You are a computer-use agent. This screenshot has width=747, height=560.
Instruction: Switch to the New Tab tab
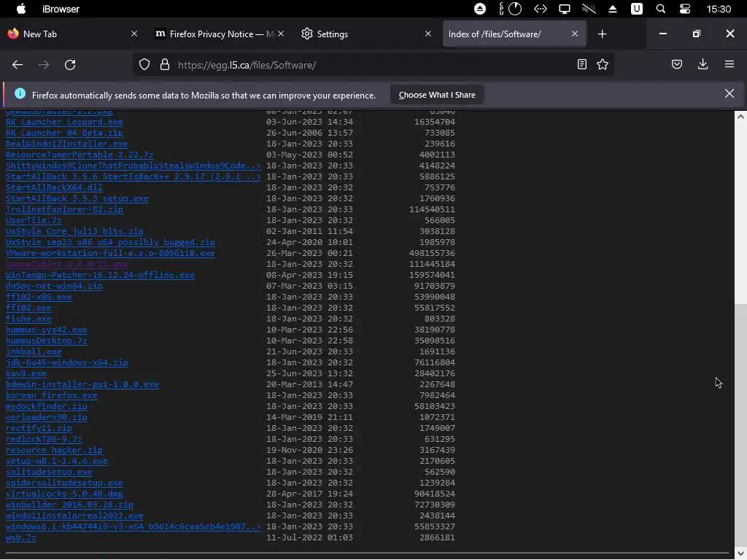pos(71,34)
